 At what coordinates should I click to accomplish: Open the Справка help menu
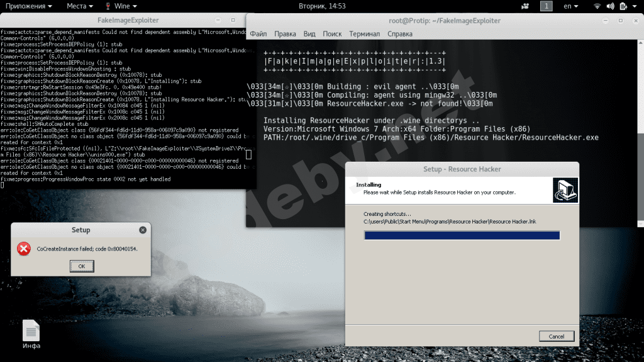pyautogui.click(x=400, y=33)
